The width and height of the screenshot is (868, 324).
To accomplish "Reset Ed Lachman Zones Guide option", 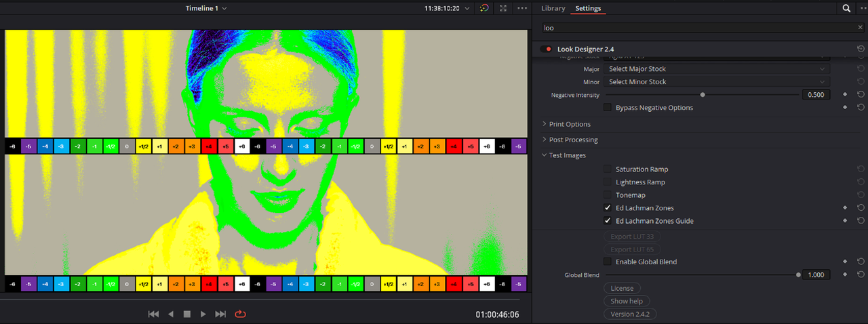I will (861, 220).
